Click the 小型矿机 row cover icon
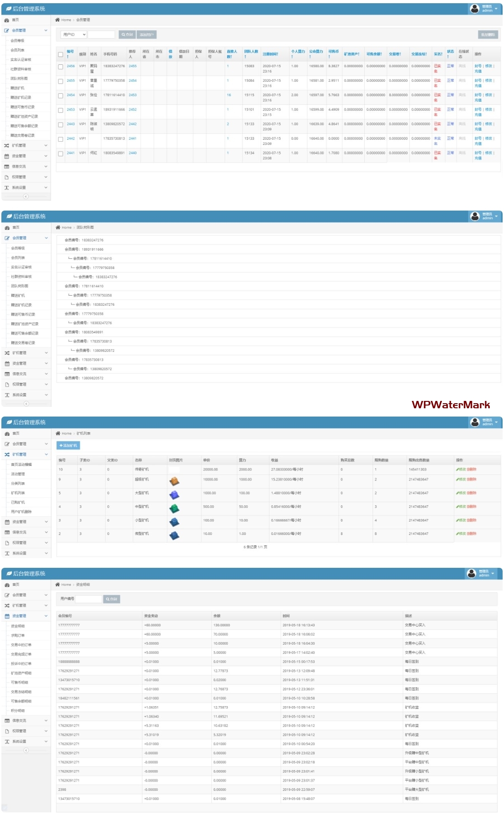Viewport: 504px width, 817px height. point(174,522)
